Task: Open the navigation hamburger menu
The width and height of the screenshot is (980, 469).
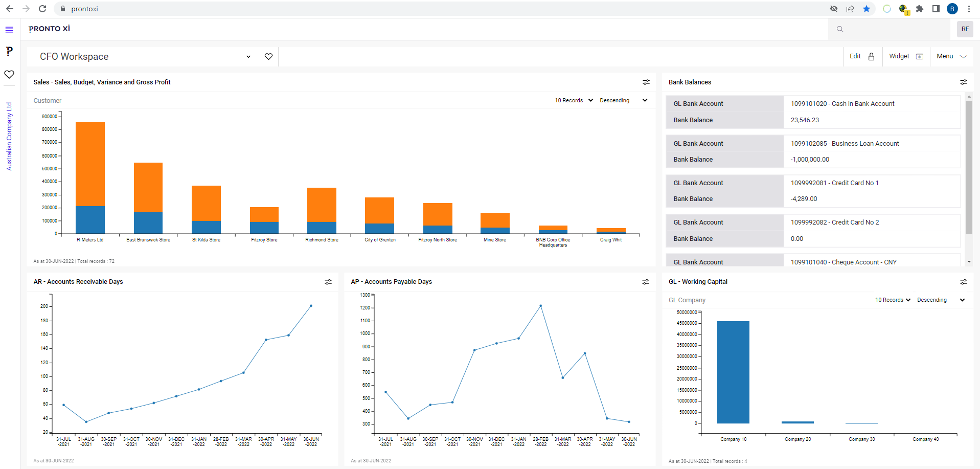Action: (x=9, y=29)
